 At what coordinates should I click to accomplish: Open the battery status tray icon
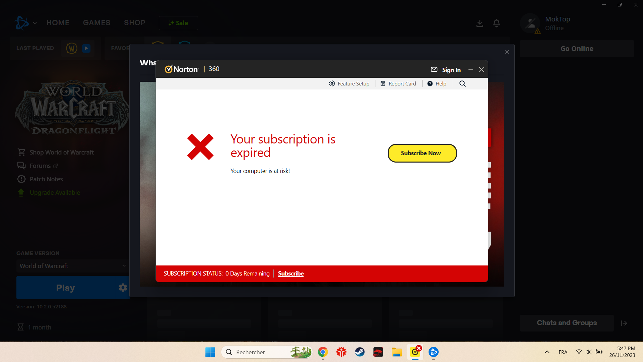click(599, 352)
